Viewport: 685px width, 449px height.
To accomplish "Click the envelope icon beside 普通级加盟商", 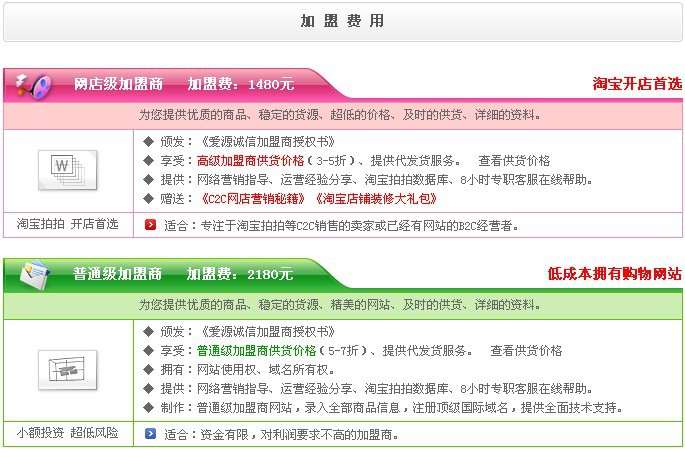I will pos(33,273).
